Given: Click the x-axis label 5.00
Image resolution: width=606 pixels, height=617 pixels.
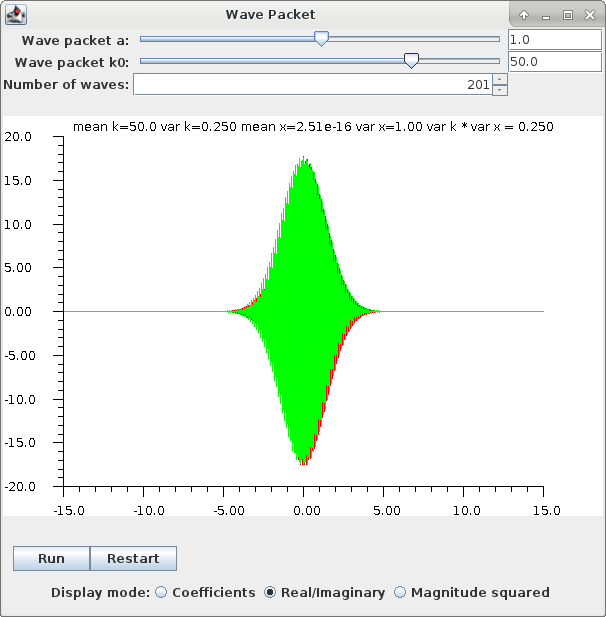Looking at the screenshot, I should [x=386, y=510].
